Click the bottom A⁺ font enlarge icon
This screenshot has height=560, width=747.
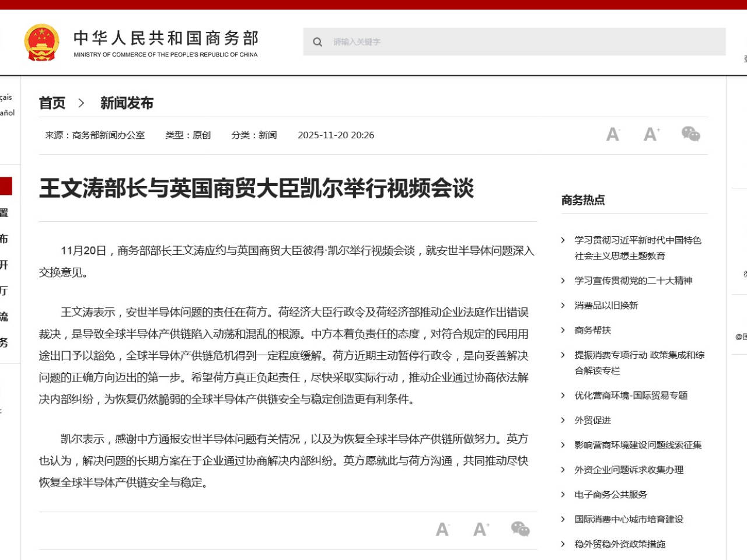[x=480, y=528]
